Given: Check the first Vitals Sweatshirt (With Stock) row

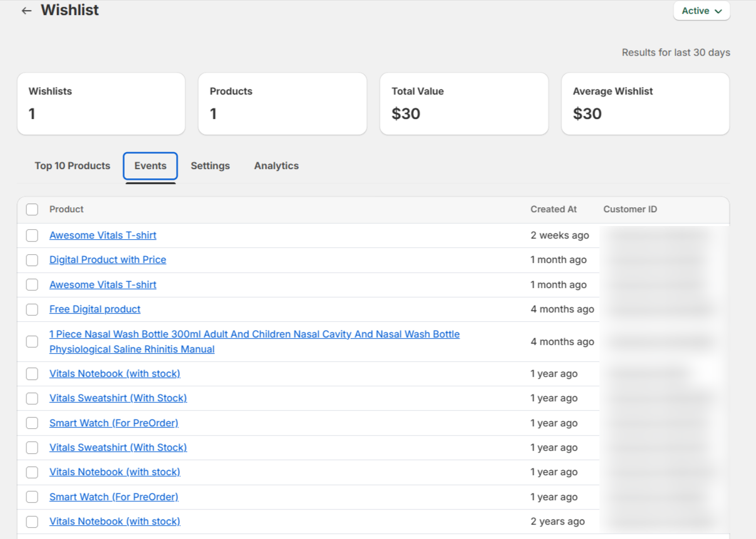Looking at the screenshot, I should tap(32, 398).
